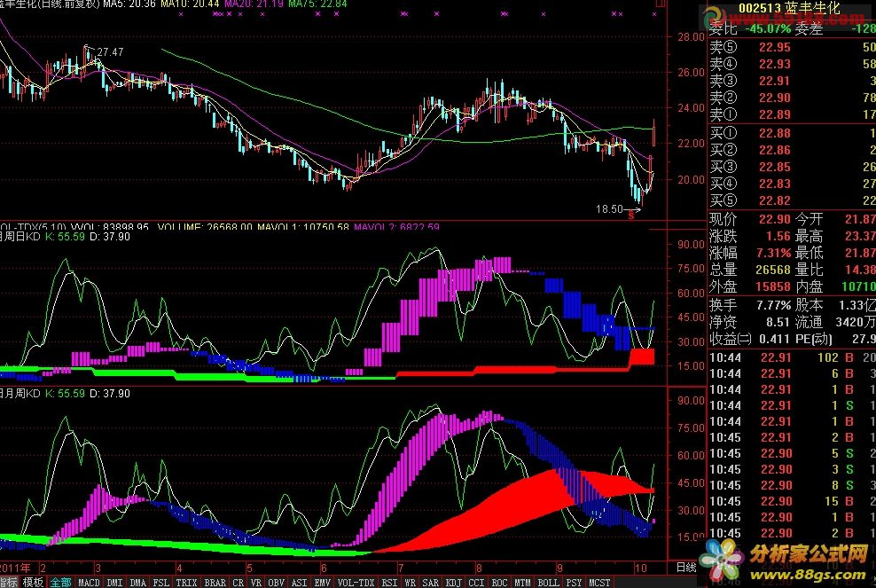Image resolution: width=876 pixels, height=588 pixels.
Task: Click the 委比 value -45.07%
Action: pyautogui.click(x=768, y=28)
